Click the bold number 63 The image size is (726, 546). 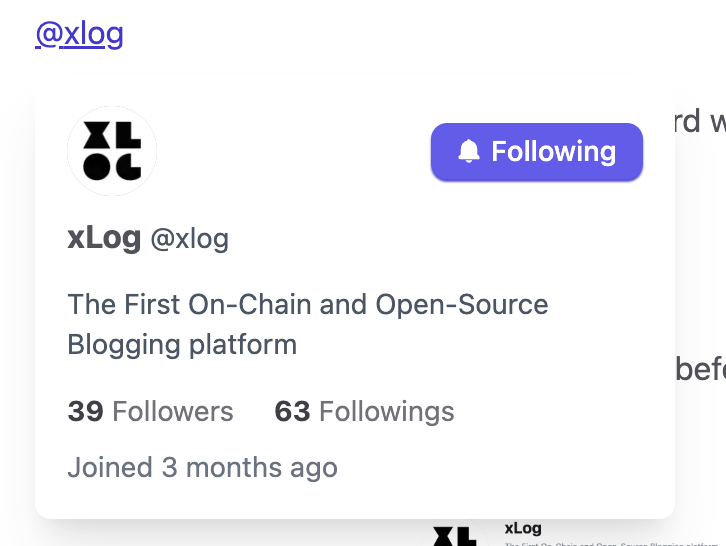pos(292,411)
